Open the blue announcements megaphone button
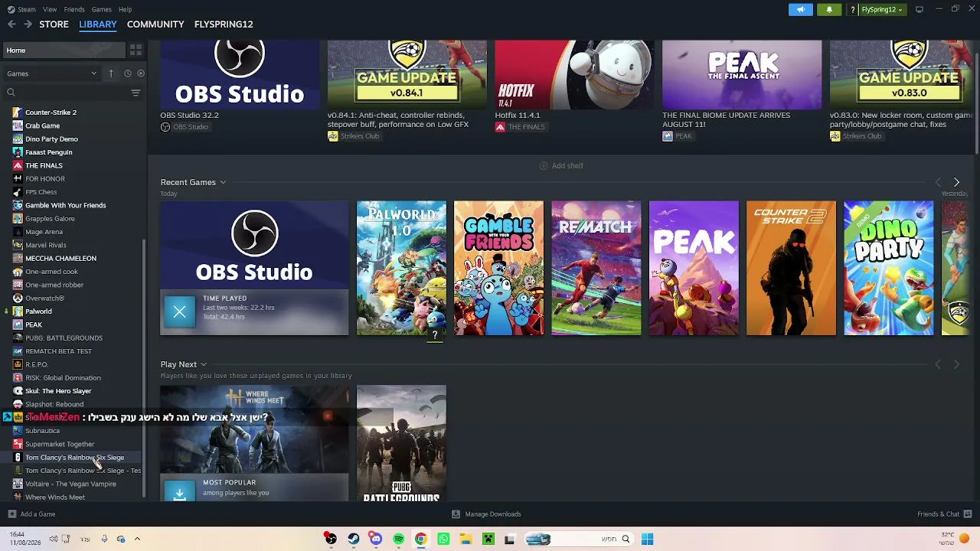Screen dimensions: 980x551 point(801,10)
